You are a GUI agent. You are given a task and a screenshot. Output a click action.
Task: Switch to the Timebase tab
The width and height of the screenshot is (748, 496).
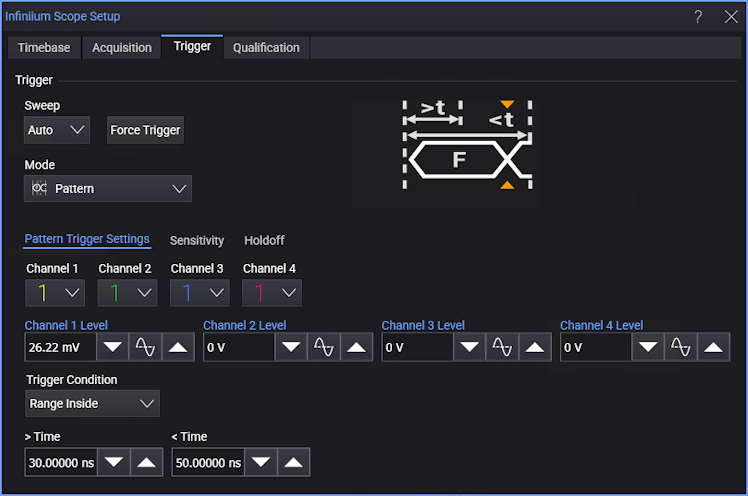(x=44, y=47)
